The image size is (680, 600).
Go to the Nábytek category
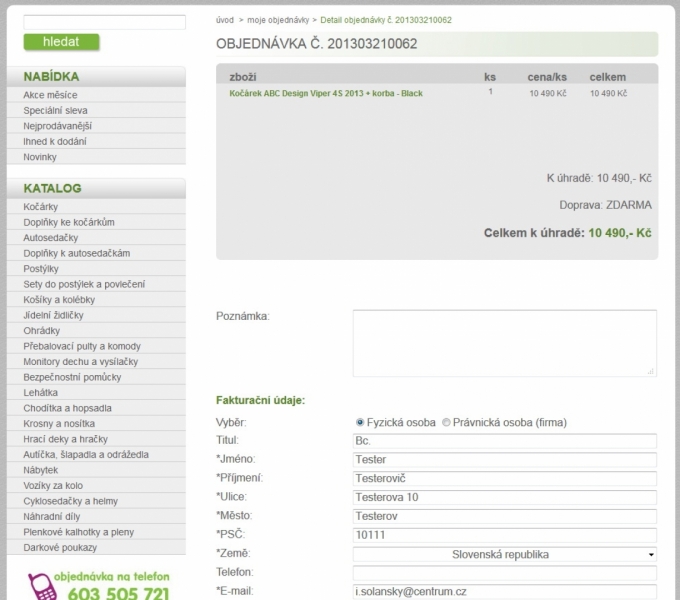[40, 470]
